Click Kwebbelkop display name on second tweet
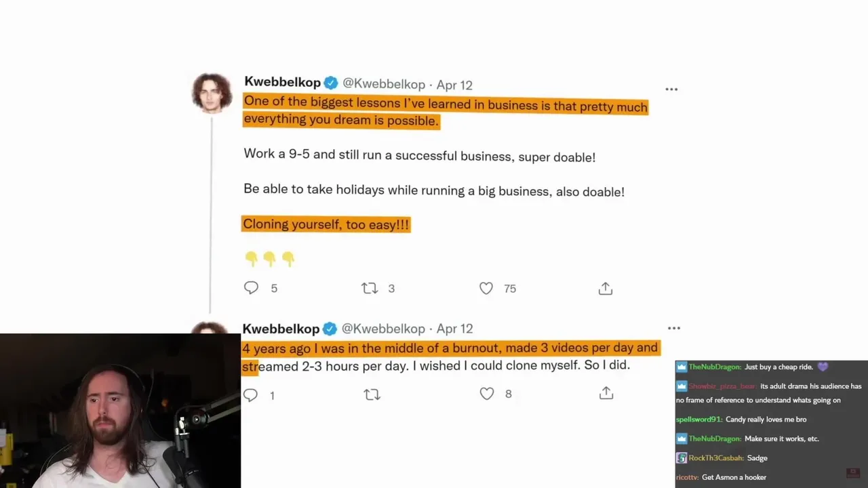The height and width of the screenshot is (488, 868). coord(281,329)
